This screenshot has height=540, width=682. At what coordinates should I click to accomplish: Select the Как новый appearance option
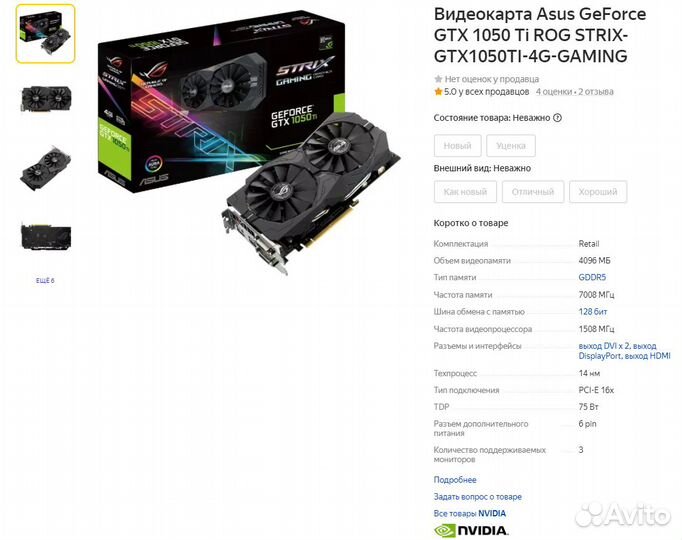point(465,192)
